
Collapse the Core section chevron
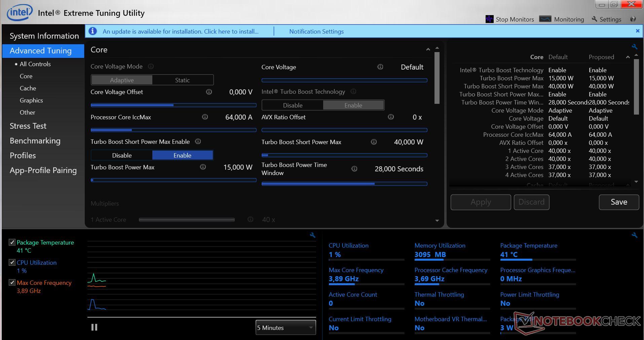coord(428,50)
